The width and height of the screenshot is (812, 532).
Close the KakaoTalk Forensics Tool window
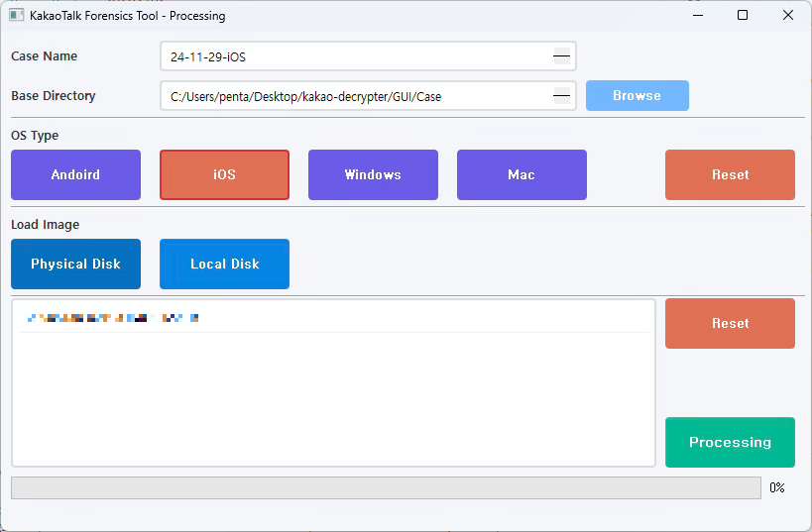tap(787, 15)
